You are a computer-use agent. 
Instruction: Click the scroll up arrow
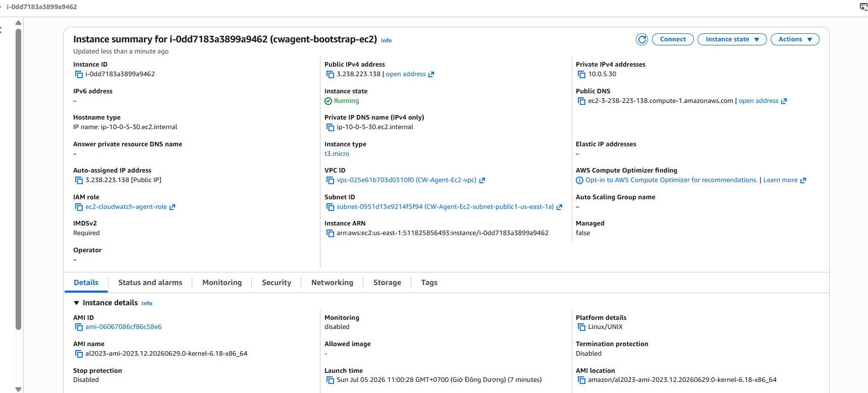[x=18, y=23]
